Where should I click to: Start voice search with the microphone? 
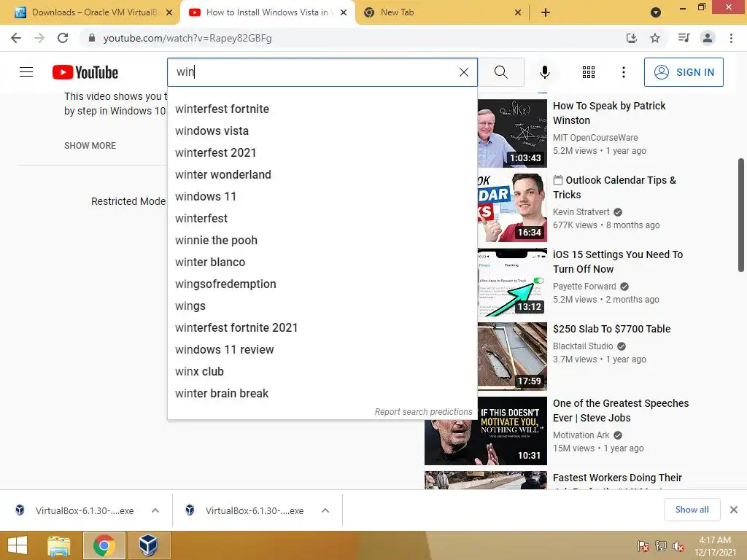click(x=544, y=72)
